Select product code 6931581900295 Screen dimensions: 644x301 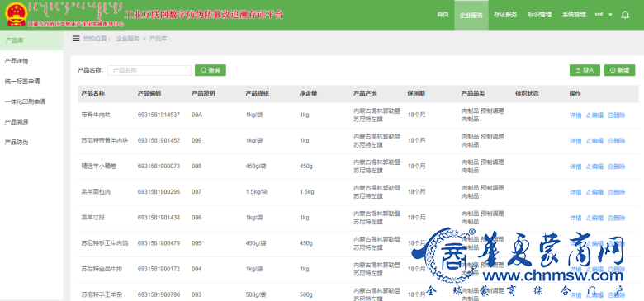[x=159, y=191]
